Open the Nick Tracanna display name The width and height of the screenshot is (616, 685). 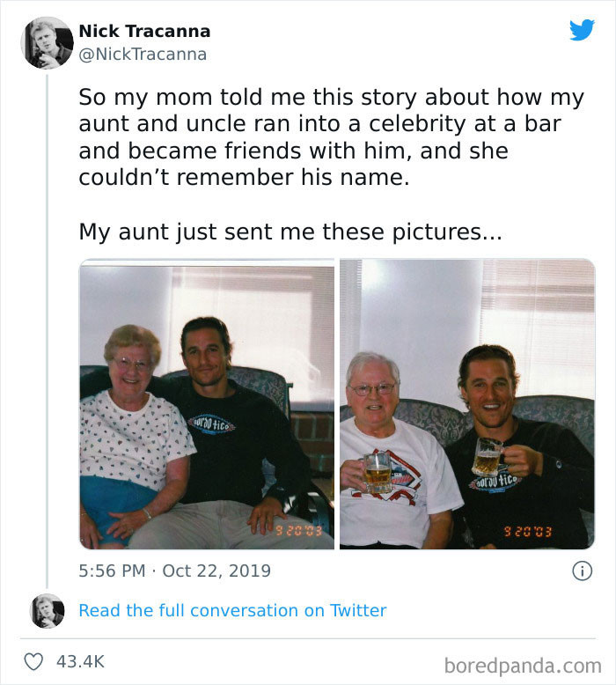144,32
